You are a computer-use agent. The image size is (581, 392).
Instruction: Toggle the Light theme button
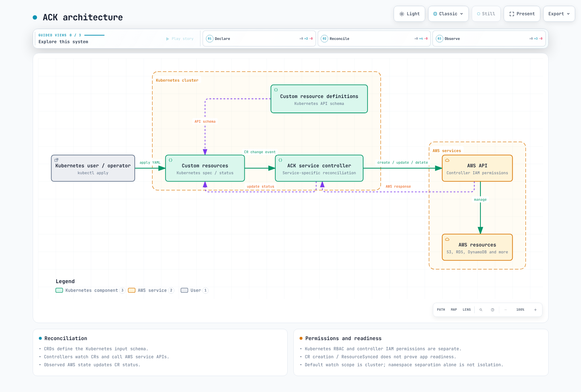(x=409, y=14)
